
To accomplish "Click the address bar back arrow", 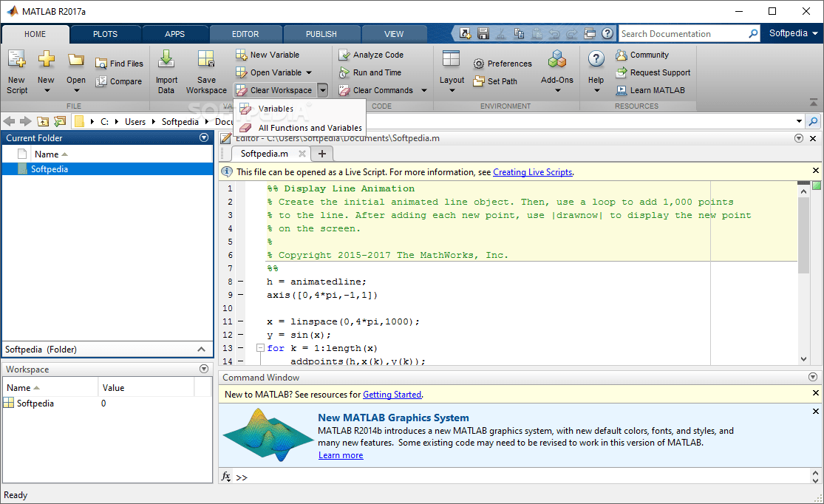I will tap(9, 121).
